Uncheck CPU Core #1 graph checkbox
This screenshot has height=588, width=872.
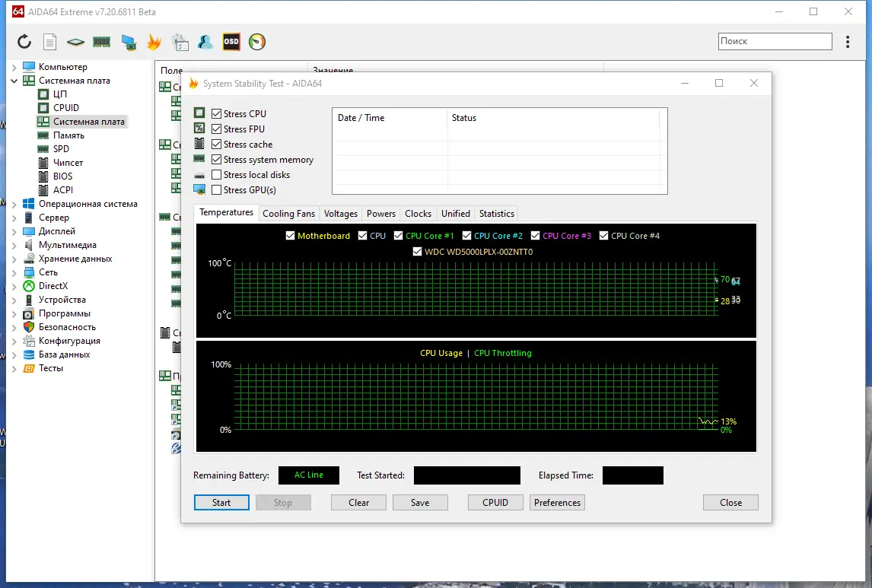point(398,236)
